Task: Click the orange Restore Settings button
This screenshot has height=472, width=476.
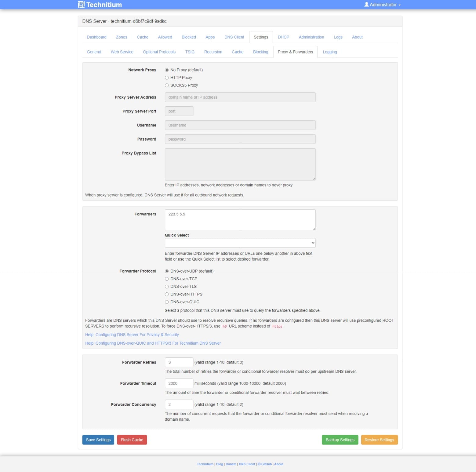Action: click(x=379, y=440)
